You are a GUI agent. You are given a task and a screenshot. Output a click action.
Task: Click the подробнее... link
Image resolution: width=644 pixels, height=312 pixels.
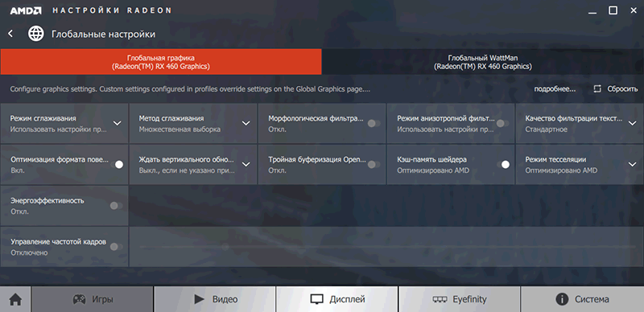(555, 88)
